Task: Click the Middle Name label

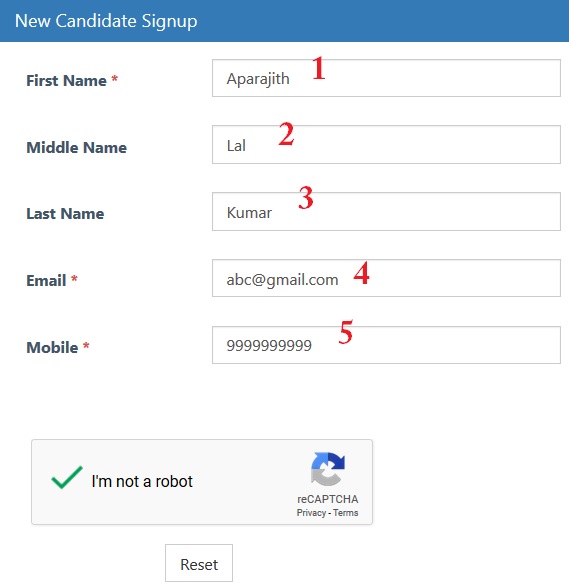Action: tap(76, 147)
